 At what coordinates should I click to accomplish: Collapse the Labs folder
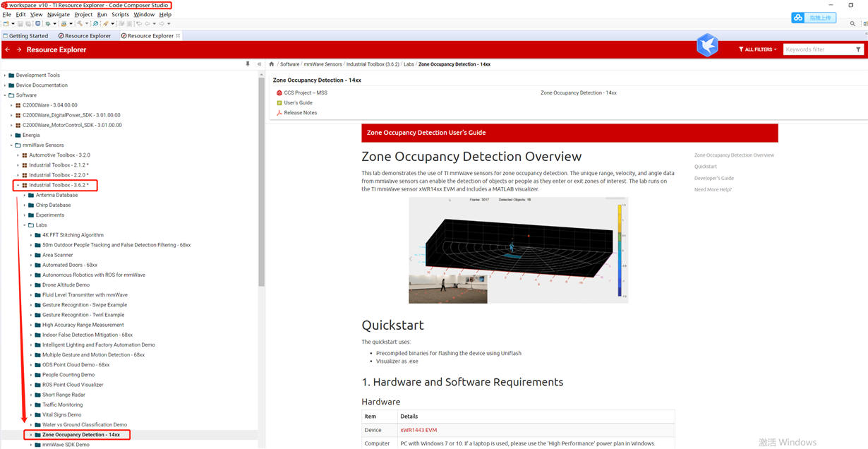[25, 225]
